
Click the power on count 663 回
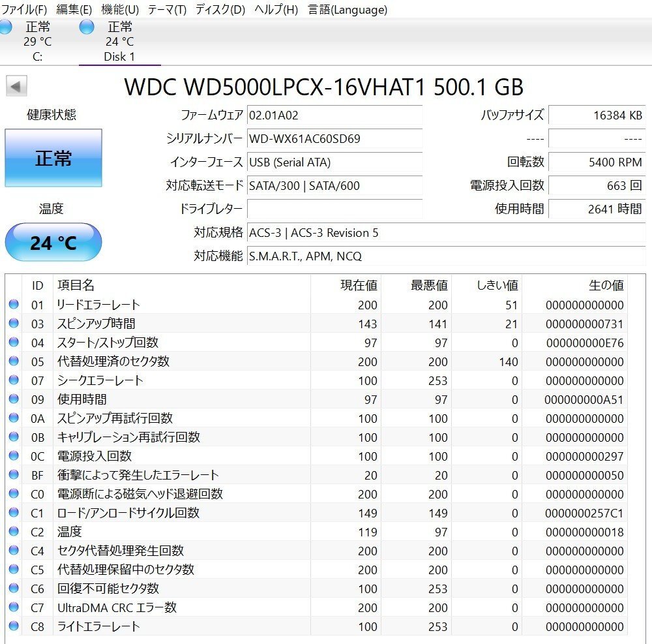[597, 185]
